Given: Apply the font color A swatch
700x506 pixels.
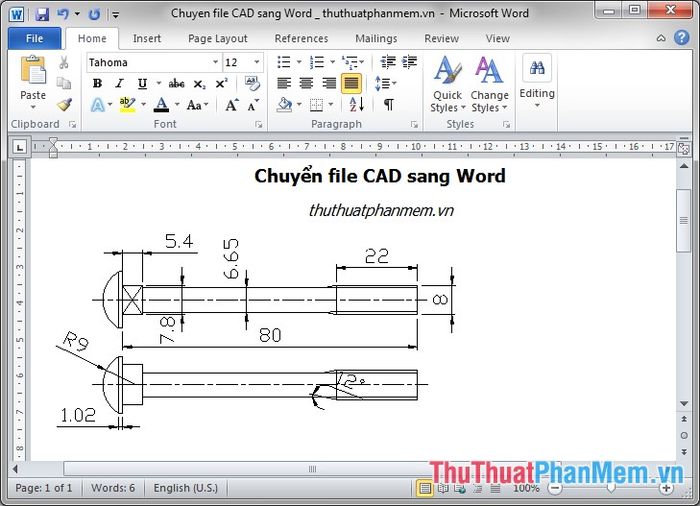Looking at the screenshot, I should 161,105.
